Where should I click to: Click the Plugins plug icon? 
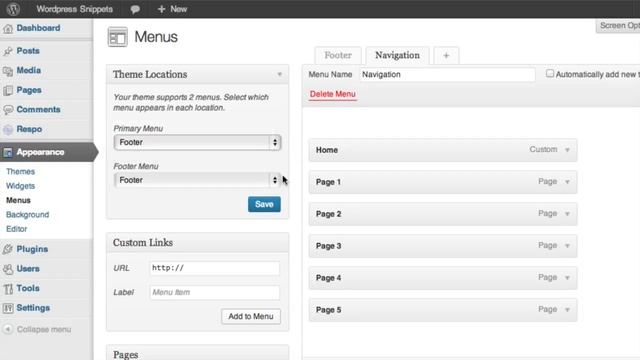[8, 249]
